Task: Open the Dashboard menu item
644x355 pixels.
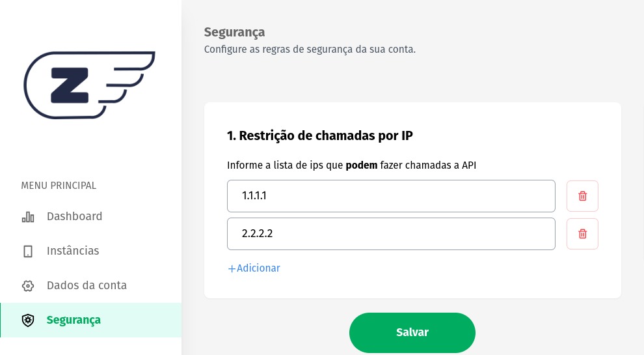Action: [74, 216]
